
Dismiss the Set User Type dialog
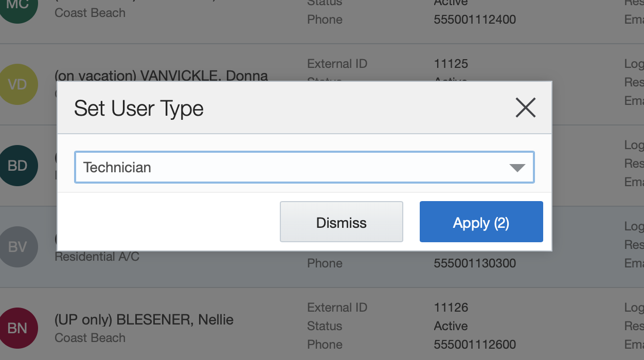[342, 222]
